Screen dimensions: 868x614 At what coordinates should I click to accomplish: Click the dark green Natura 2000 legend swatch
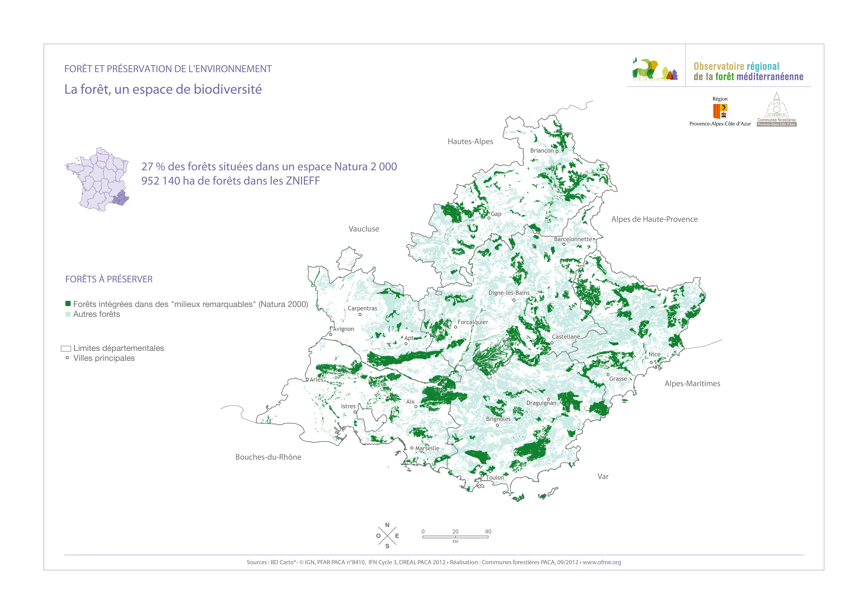68,303
